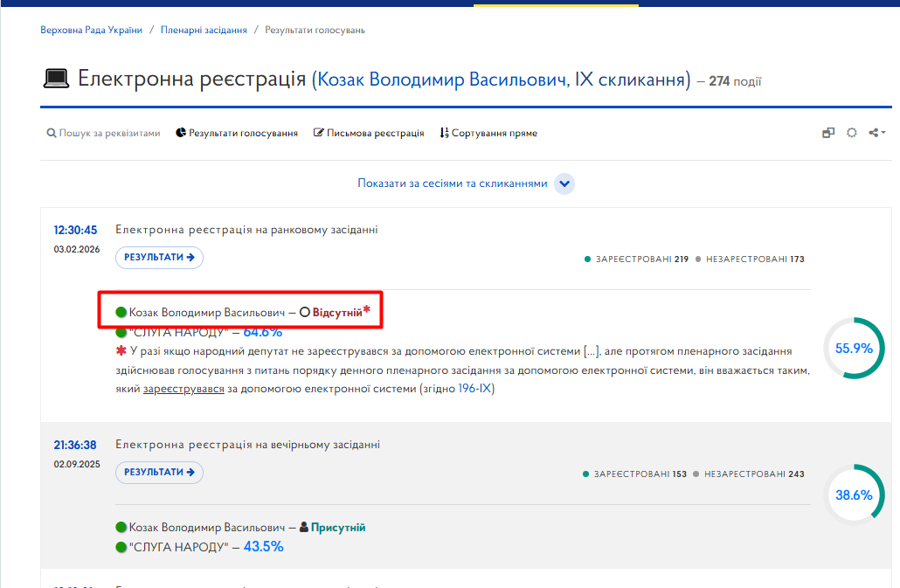Open Верховна Рада України breadcrumb link
The height and width of the screenshot is (588, 900).
(x=91, y=30)
